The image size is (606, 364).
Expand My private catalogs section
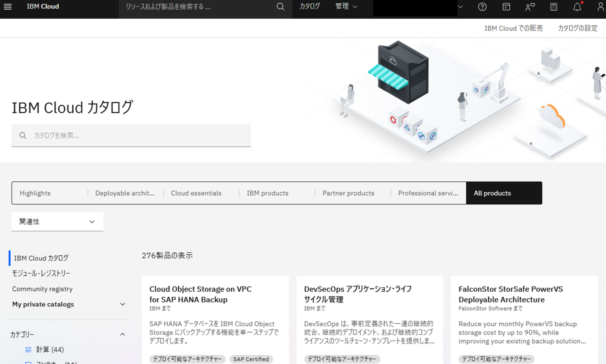tap(122, 304)
